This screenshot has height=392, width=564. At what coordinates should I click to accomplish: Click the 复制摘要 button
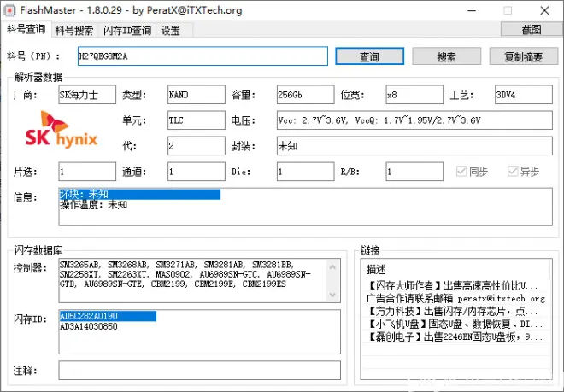coord(524,56)
